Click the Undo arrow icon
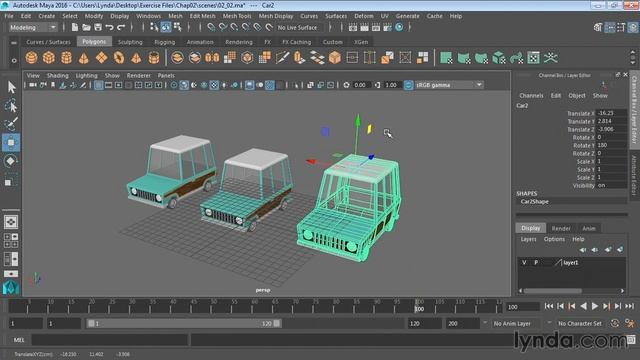640x360 pixels. tap(109, 27)
